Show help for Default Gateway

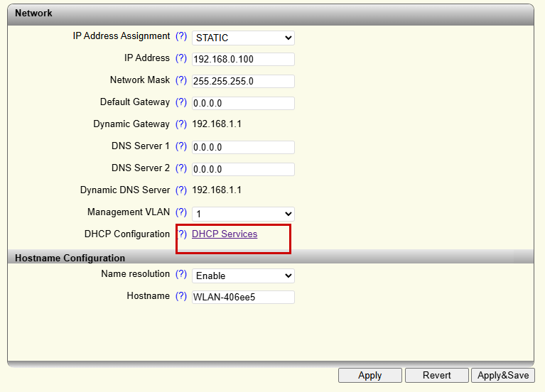181,102
